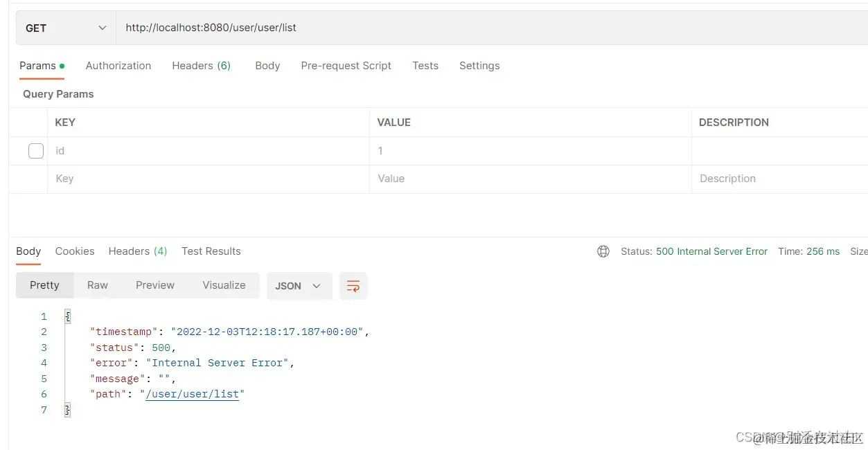868x450 pixels.
Task: Select the Visualize view button
Action: coord(224,285)
